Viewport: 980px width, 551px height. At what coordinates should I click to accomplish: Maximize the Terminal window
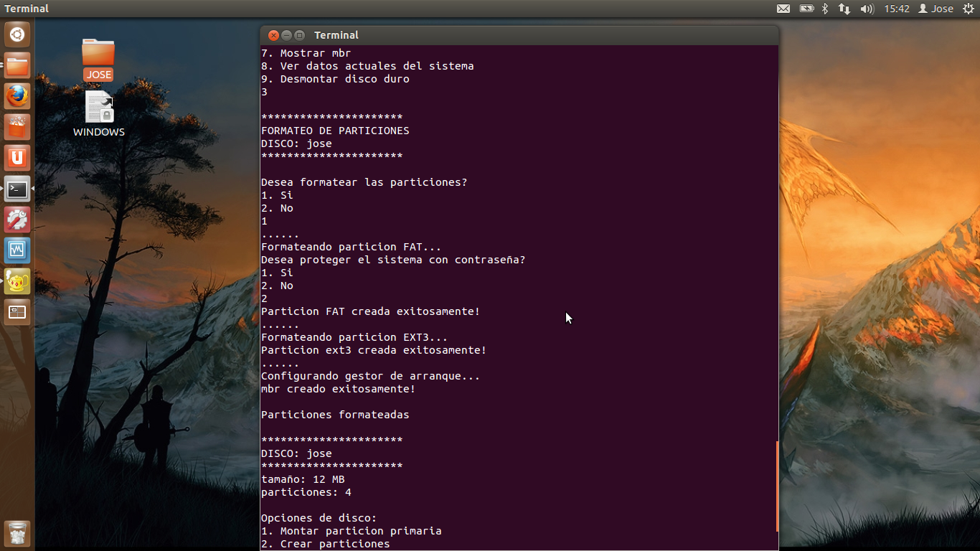click(299, 35)
